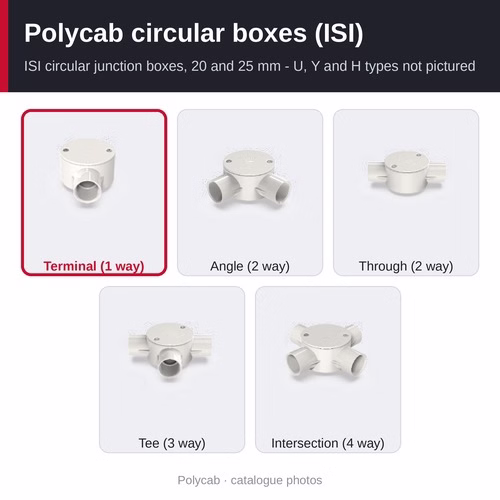Select the Through (2 way) box photo
This screenshot has height=500, width=500.
[x=406, y=173]
